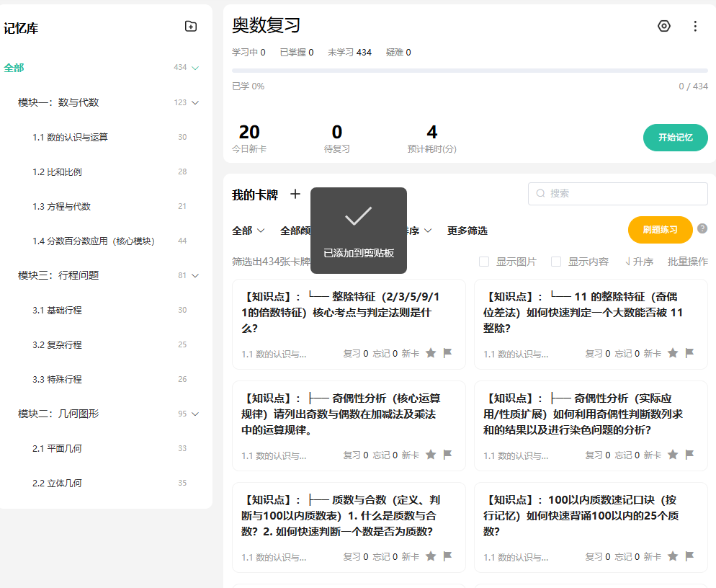Flag the 11 的整除特征 card
The height and width of the screenshot is (588, 716).
[x=689, y=352]
